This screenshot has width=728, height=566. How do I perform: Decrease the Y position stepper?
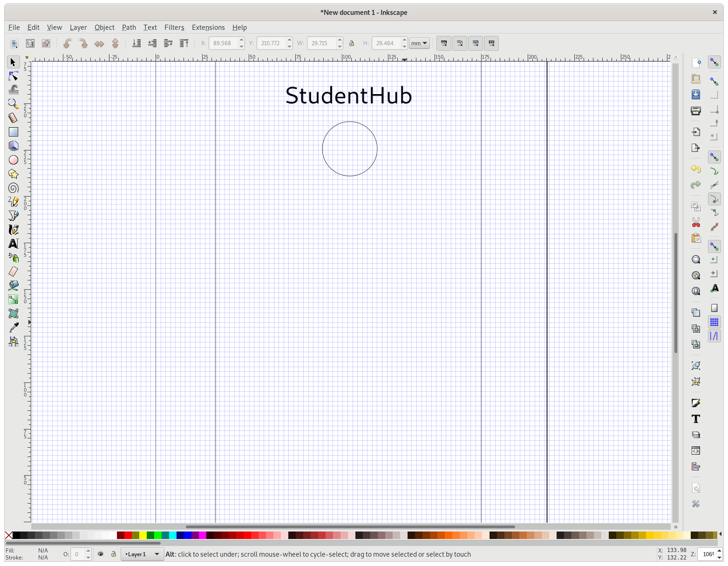pos(289,47)
